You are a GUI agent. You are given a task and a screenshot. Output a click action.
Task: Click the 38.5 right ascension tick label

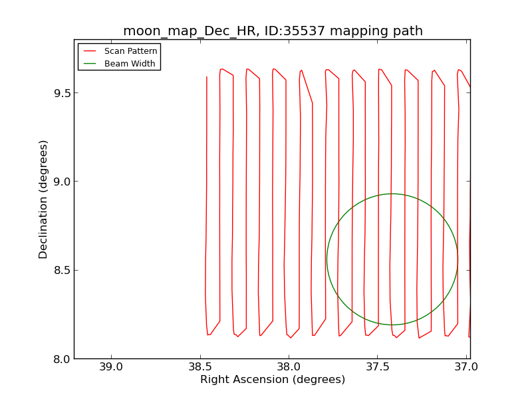200,367
